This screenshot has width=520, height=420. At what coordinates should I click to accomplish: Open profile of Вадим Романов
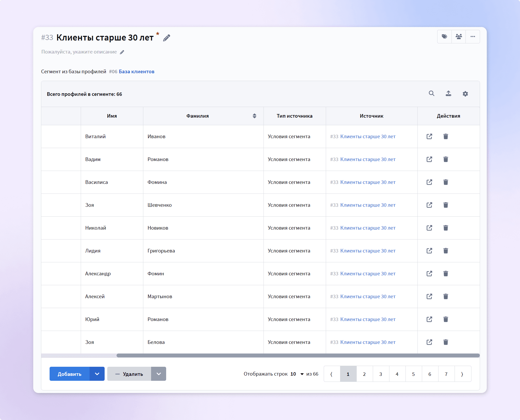coord(429,159)
